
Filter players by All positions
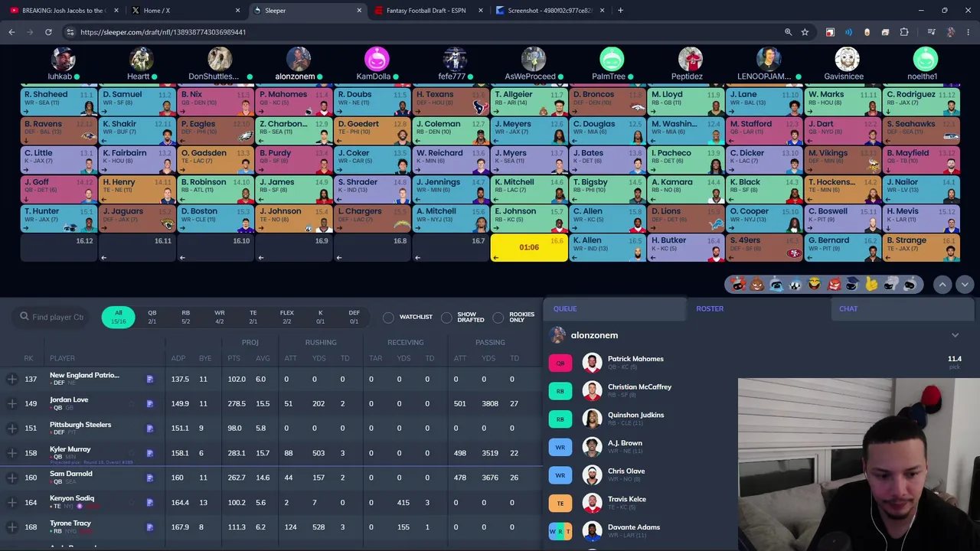(118, 317)
